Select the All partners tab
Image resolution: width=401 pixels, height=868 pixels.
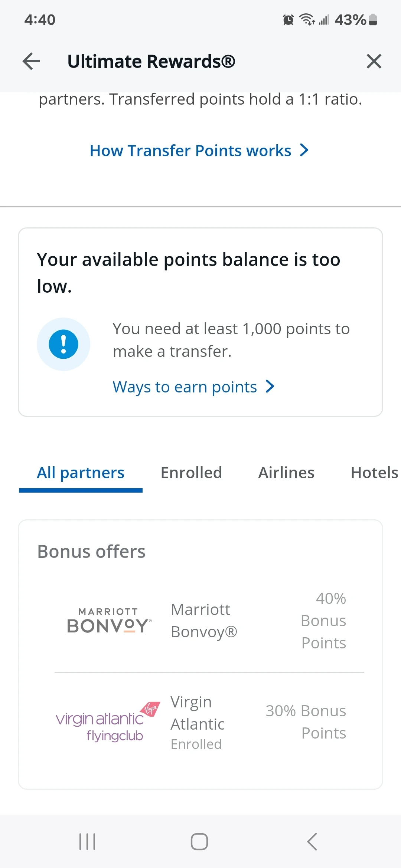coord(81,473)
